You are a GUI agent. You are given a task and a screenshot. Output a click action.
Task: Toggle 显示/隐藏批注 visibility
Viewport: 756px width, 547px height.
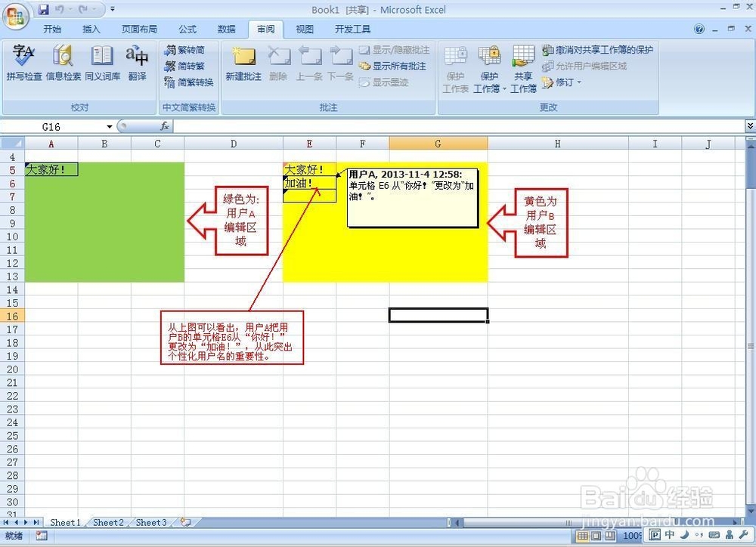[396, 50]
